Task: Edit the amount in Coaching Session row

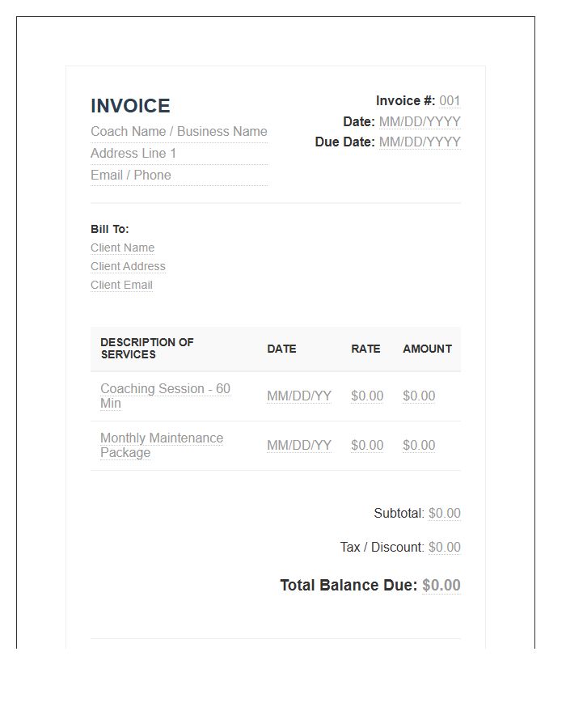Action: pyautogui.click(x=419, y=396)
